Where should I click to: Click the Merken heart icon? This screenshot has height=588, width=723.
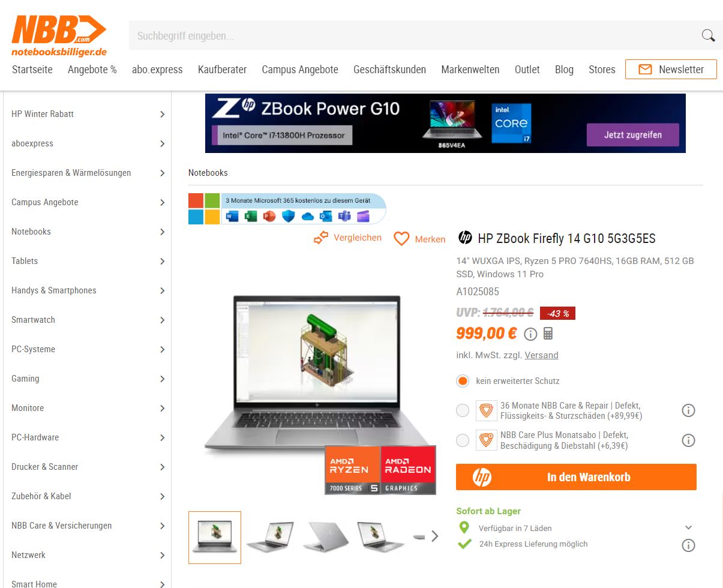(401, 239)
